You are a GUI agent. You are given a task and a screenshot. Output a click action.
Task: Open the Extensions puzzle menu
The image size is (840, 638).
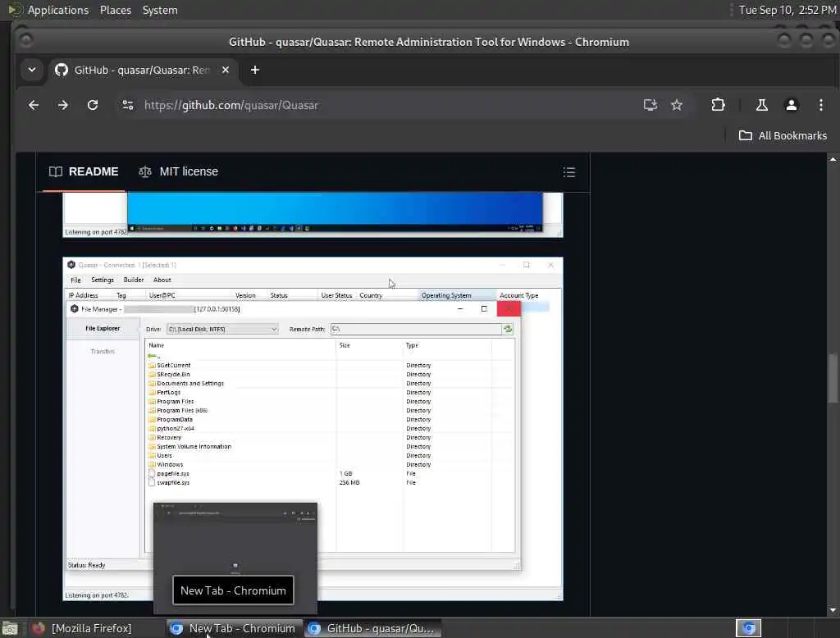[718, 105]
